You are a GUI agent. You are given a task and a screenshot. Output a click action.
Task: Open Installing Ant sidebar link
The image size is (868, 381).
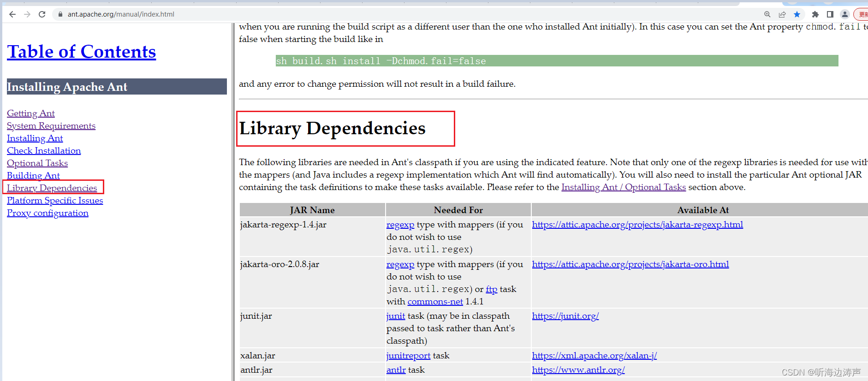coord(35,138)
